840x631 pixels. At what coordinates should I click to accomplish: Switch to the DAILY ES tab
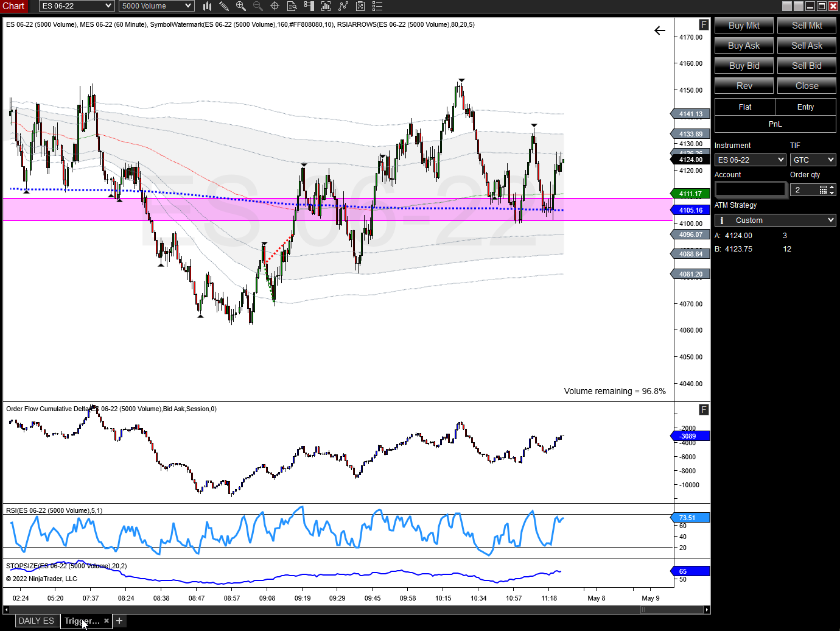point(37,621)
